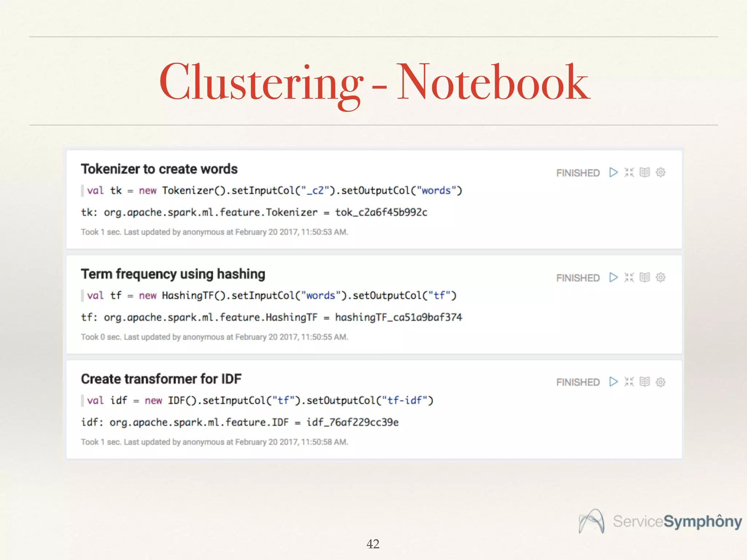Click the 'Create transformer for IDF' title

point(161,379)
